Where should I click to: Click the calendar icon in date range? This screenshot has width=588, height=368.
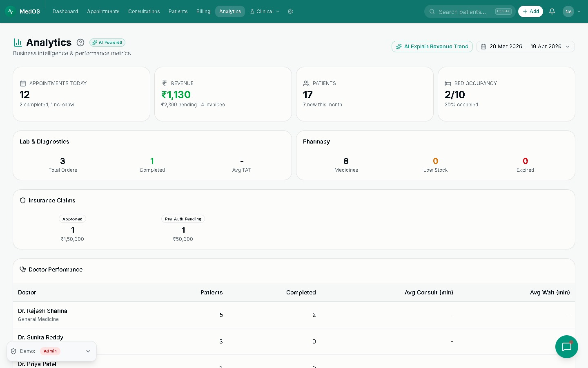[x=483, y=47]
